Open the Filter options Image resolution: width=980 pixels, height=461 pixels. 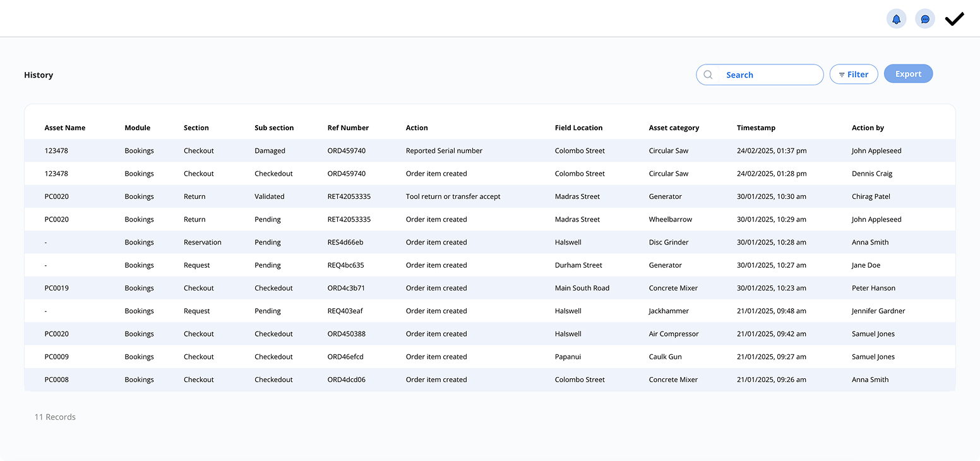(x=853, y=75)
